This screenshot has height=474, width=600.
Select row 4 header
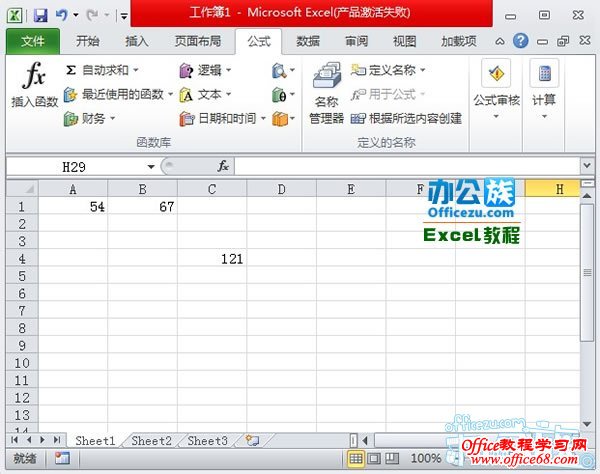(x=22, y=259)
